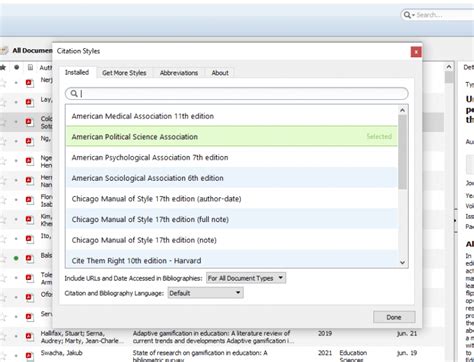Screen dimensions: 474x362
Task: Open PDF icon in the Tole row
Action: pyautogui.click(x=29, y=278)
